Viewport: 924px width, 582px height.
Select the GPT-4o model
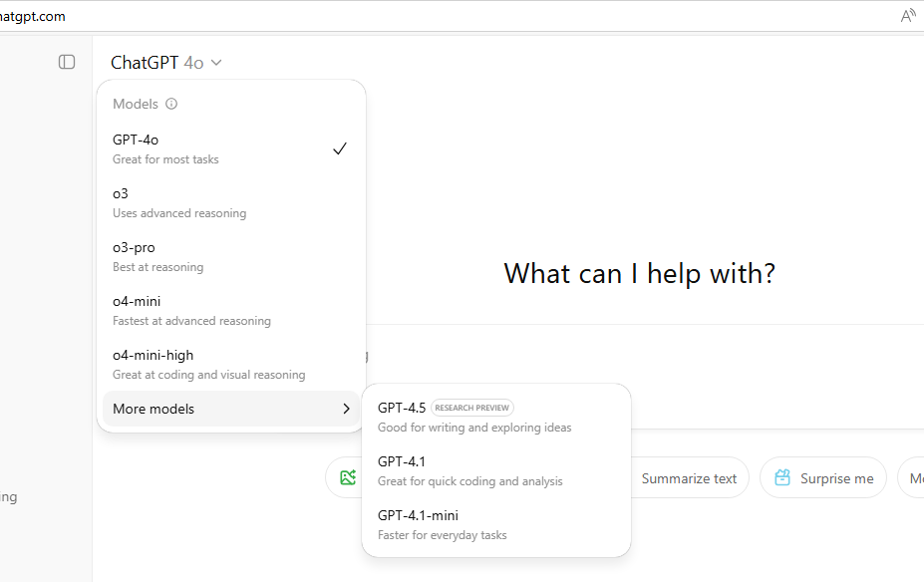[231, 149]
